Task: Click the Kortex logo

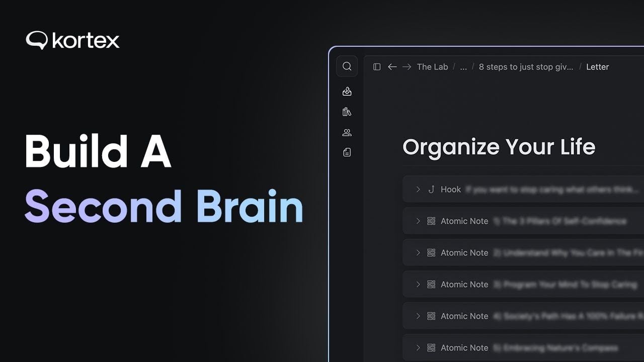Action: tap(73, 40)
